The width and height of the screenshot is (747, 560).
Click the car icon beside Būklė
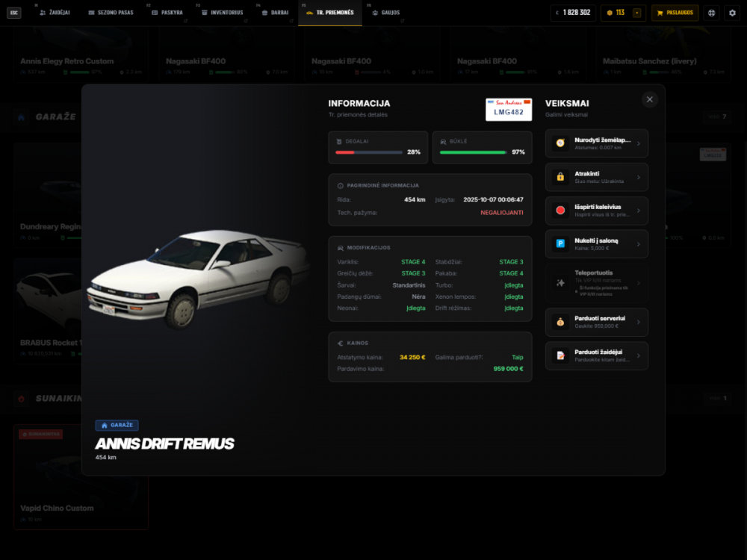[443, 141]
